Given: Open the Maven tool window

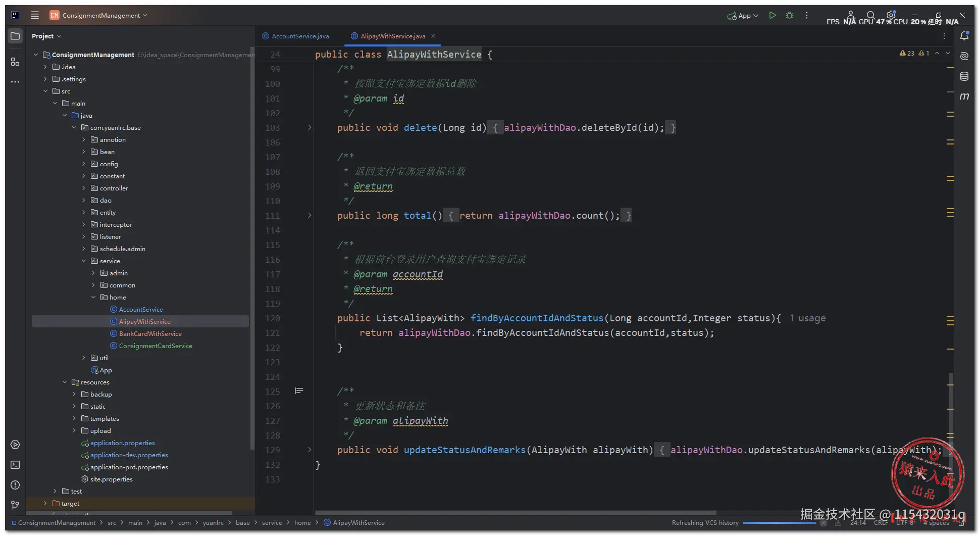Looking at the screenshot, I should pyautogui.click(x=964, y=96).
